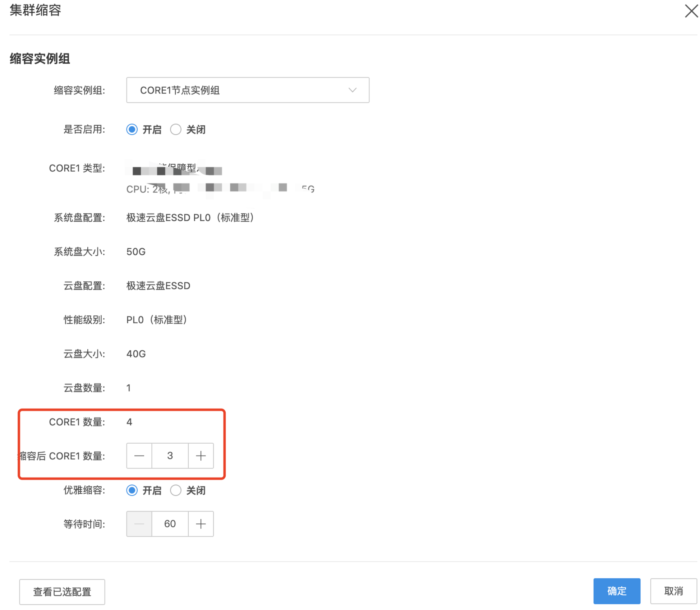Viewport: 700px width, 610px height.
Task: Click the 开启 label beside 是否启用
Action: click(x=152, y=129)
